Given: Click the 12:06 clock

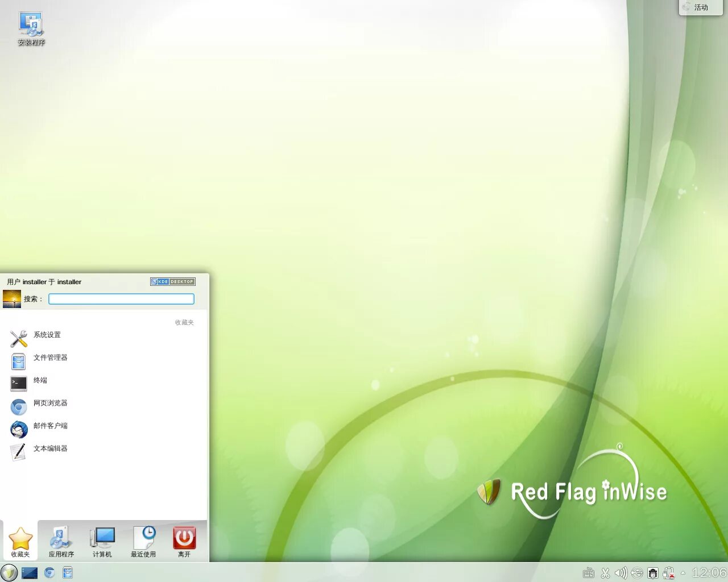Looking at the screenshot, I should point(709,573).
